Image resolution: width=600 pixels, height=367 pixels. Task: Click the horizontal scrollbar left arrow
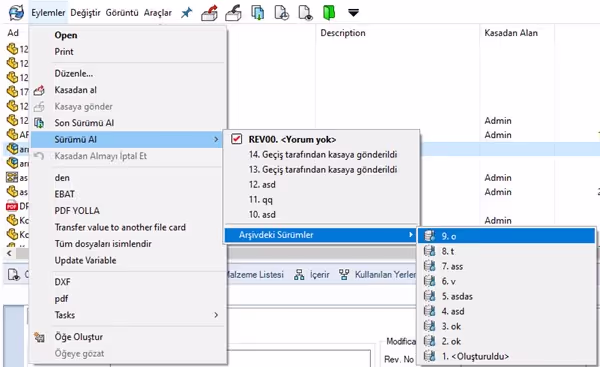[x=9, y=253]
